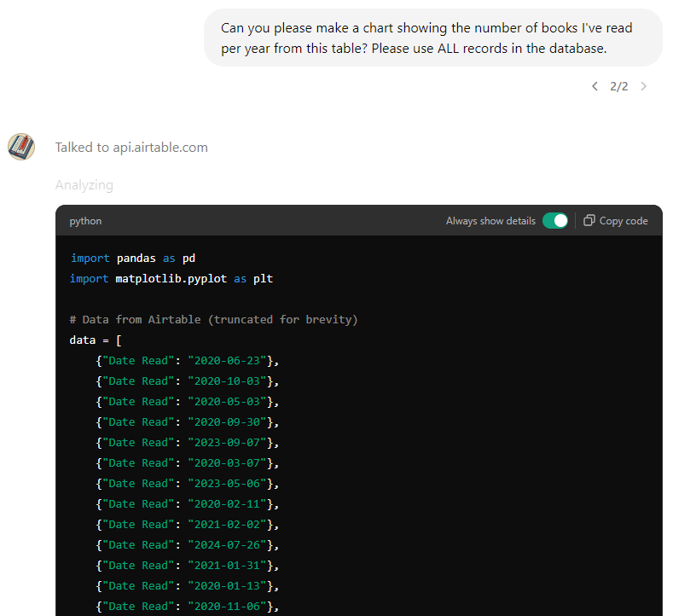Click the Data from Airtable comment line
Image resolution: width=673 pixels, height=616 pixels.
pyautogui.click(x=213, y=319)
